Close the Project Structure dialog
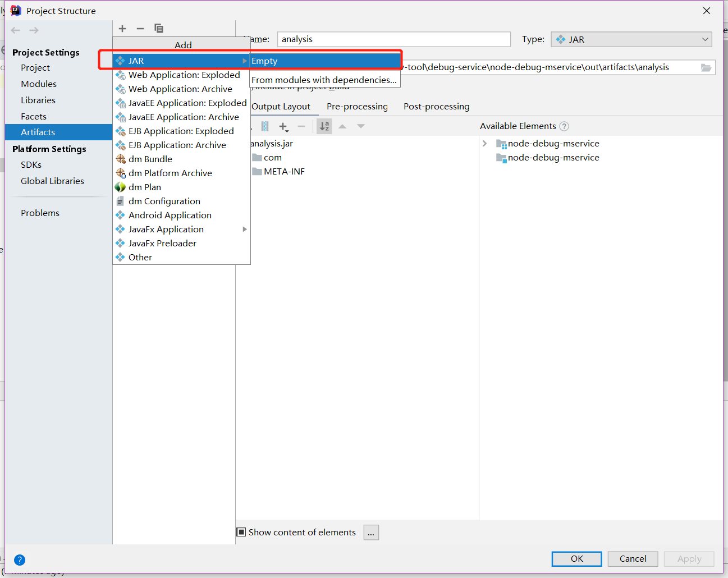This screenshot has height=578, width=728. tap(707, 11)
